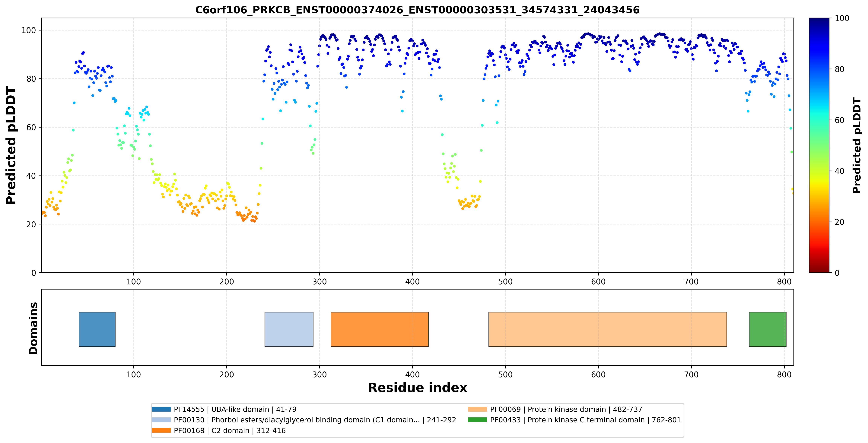Click the 100 tick on colorbar
The height and width of the screenshot is (443, 868).
[842, 18]
